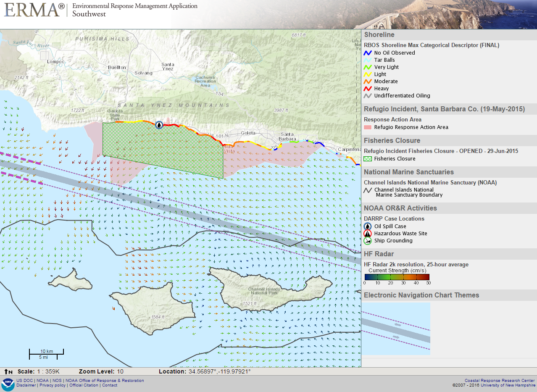Image resolution: width=537 pixels, height=392 pixels.
Task: Click the orange Moderate line symbol
Action: tap(368, 82)
